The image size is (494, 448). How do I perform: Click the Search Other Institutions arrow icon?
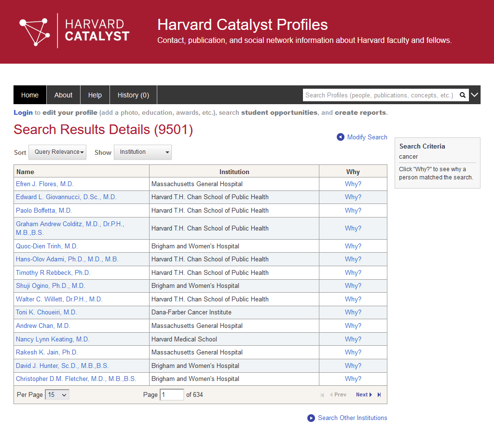[311, 418]
